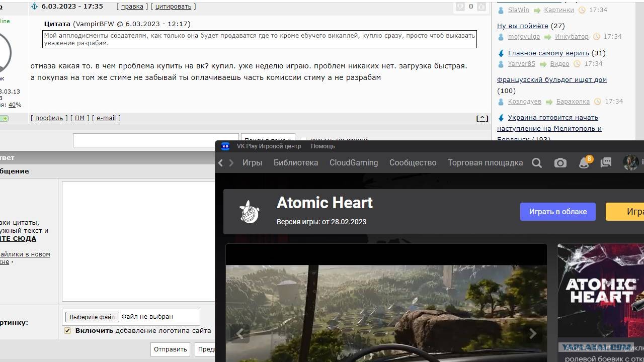Click the Играть в облаке button

[x=558, y=212]
